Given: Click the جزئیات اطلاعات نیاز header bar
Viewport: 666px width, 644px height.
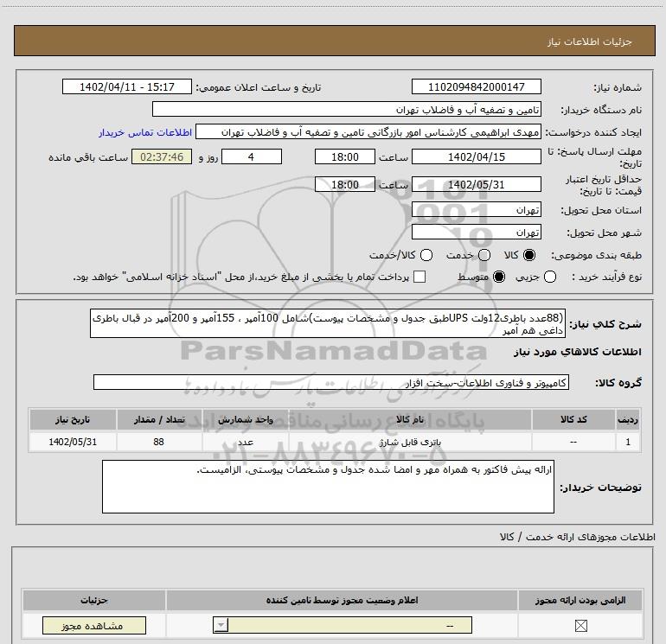Looking at the screenshot, I should point(334,41).
